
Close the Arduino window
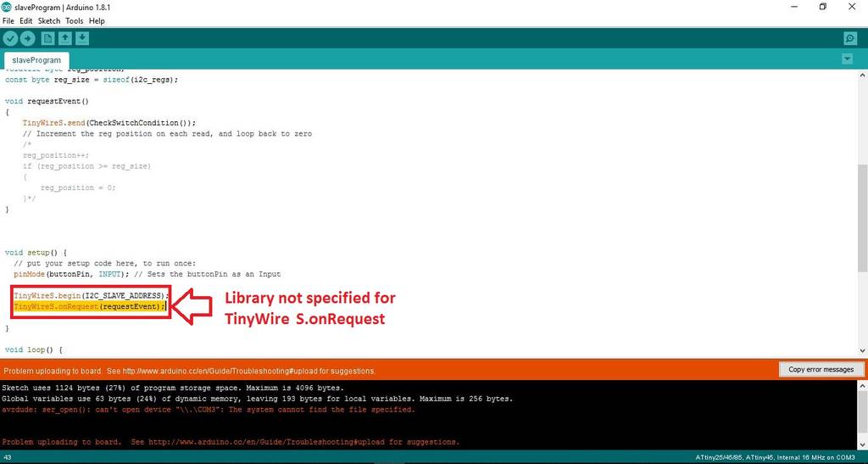tap(852, 7)
